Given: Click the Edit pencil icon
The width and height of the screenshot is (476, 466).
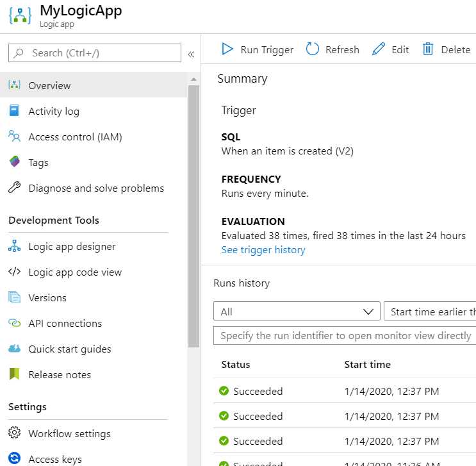Looking at the screenshot, I should [x=379, y=49].
